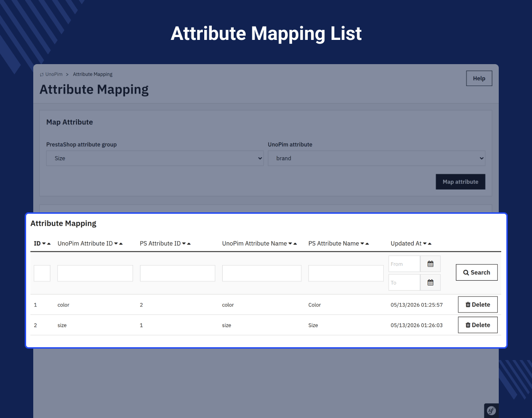Click 'UnoPim attribute' field label
The image size is (532, 418).
click(x=290, y=144)
